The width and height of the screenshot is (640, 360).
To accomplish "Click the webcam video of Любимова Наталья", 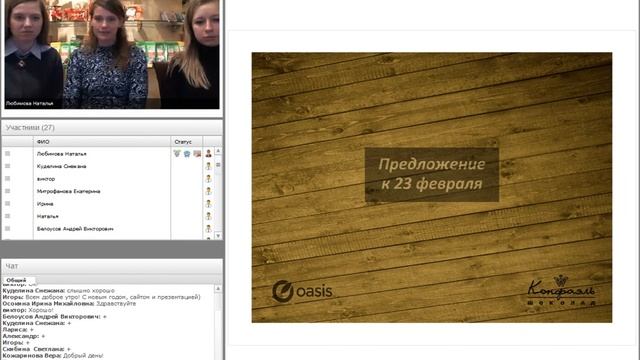I will (x=112, y=54).
